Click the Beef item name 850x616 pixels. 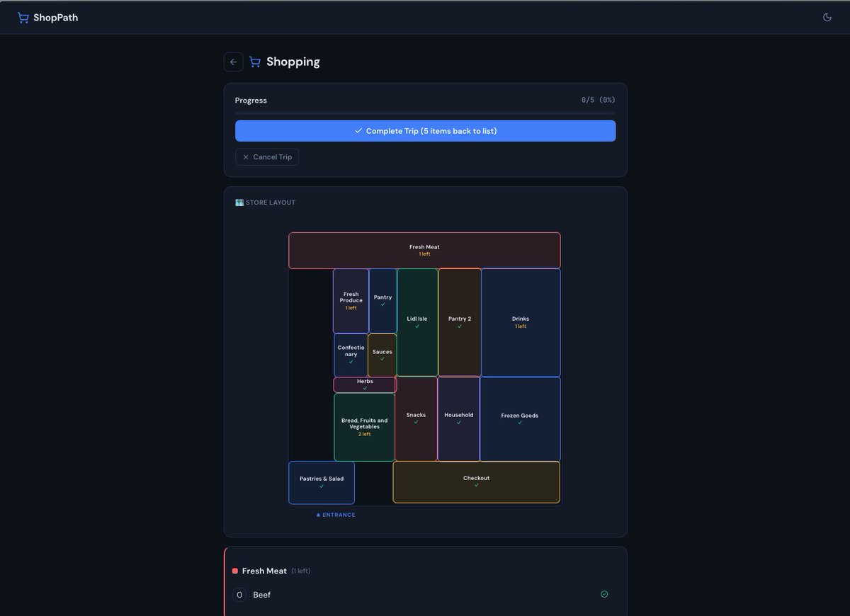click(x=262, y=595)
